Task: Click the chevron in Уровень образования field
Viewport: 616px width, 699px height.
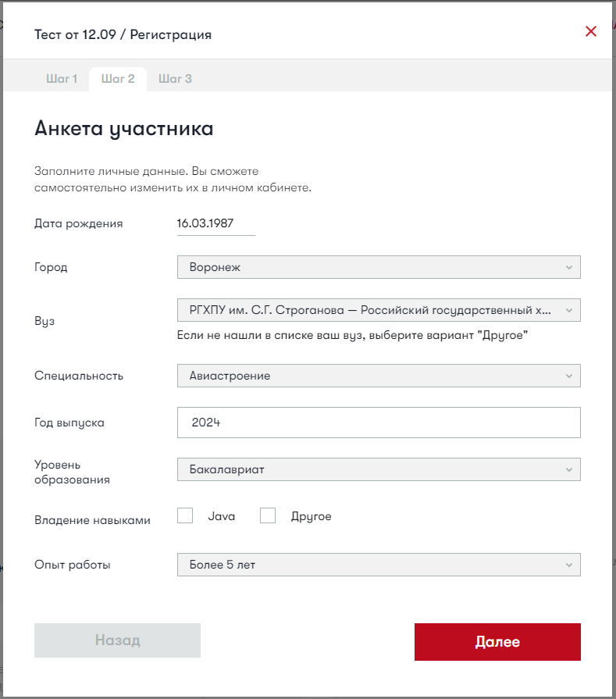Action: point(569,469)
